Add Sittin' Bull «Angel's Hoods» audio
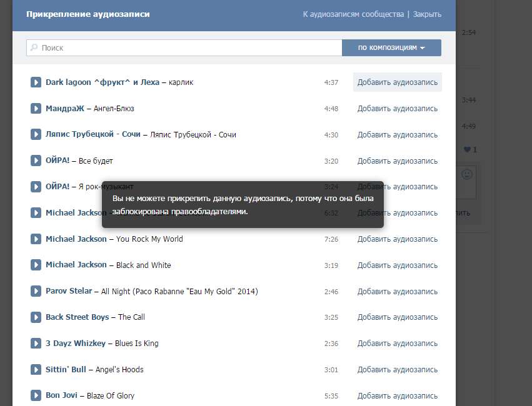This screenshot has height=406, width=532. point(398,370)
